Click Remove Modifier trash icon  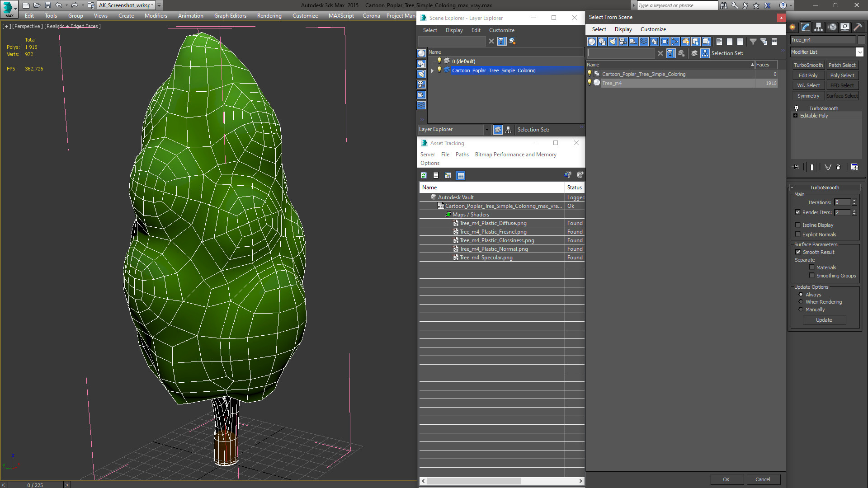click(x=839, y=167)
